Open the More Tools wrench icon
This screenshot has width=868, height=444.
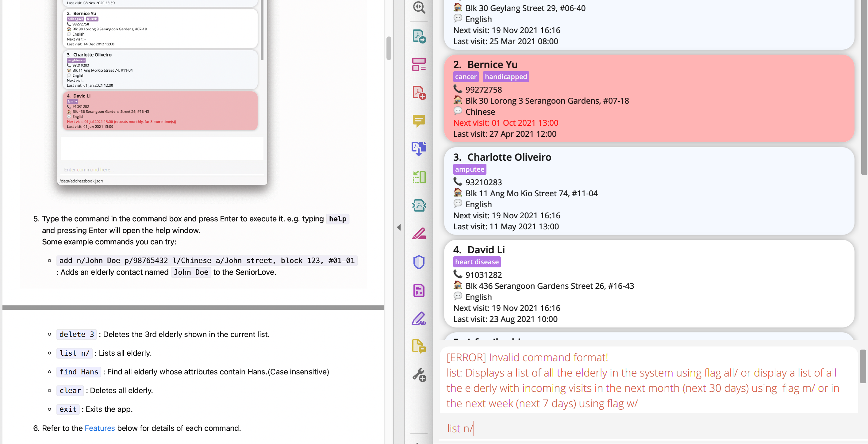(419, 375)
